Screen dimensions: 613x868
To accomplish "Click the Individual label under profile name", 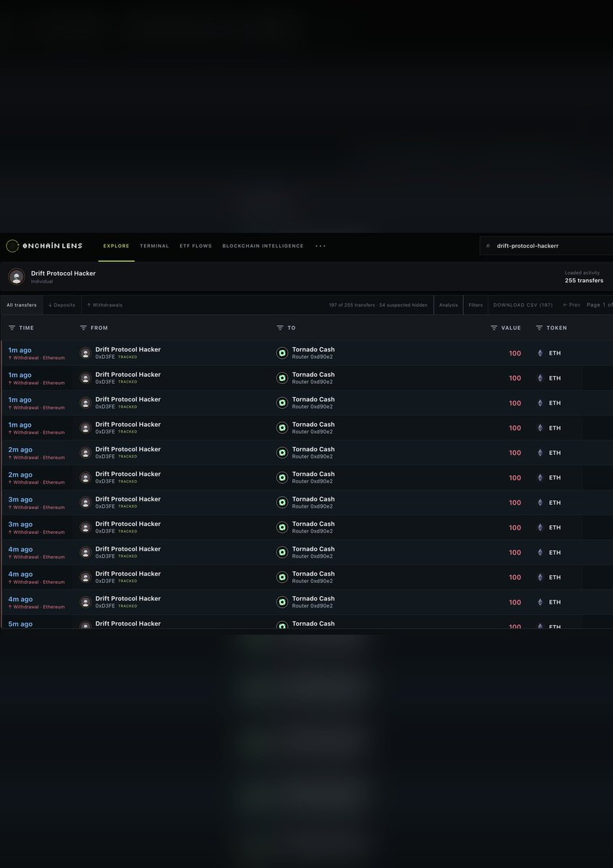I will click(x=42, y=281).
